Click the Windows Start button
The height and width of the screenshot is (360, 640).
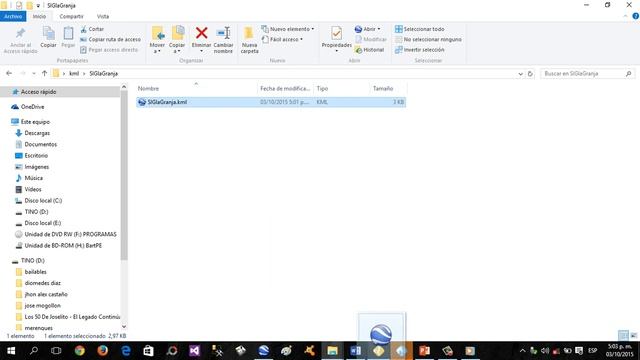[11, 351]
